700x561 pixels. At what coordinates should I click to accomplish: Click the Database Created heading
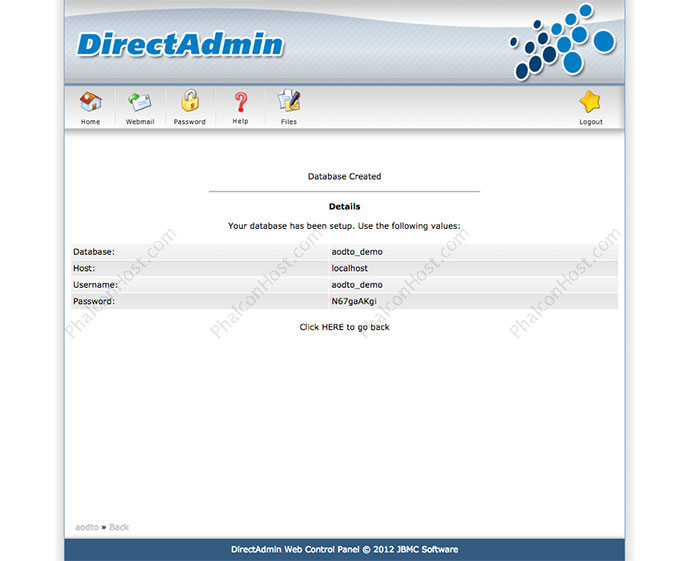pos(344,176)
